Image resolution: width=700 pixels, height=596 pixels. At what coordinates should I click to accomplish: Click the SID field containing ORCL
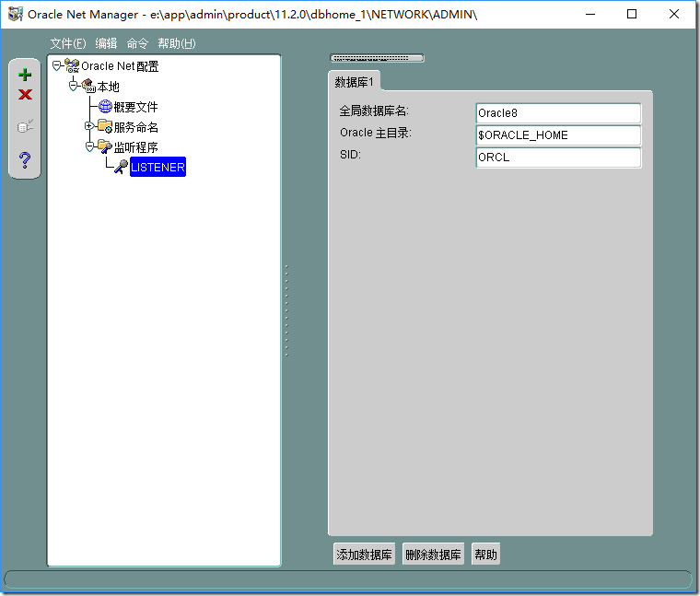click(558, 158)
